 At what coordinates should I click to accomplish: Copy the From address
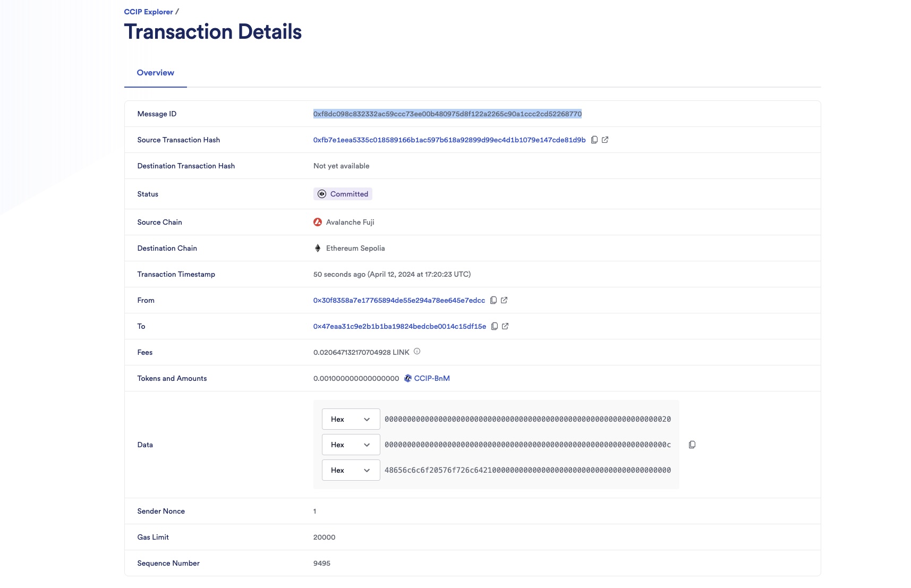[495, 300]
